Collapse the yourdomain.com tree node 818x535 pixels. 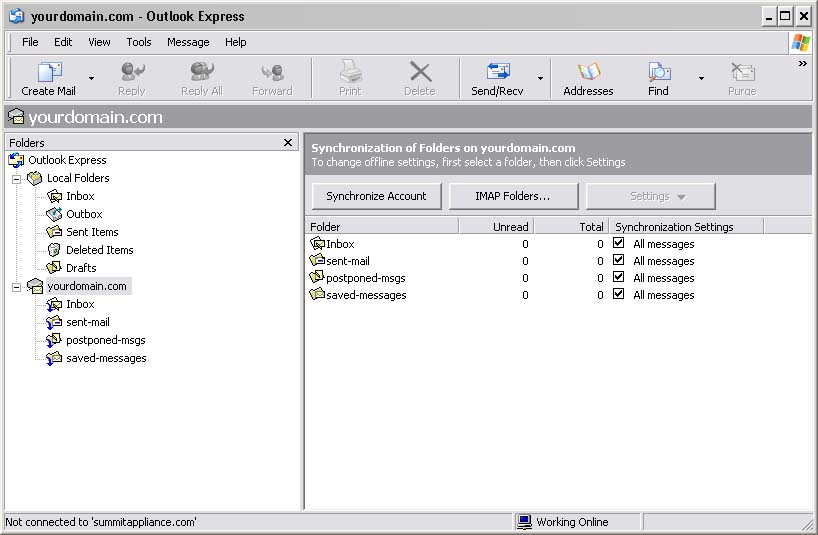tap(17, 287)
